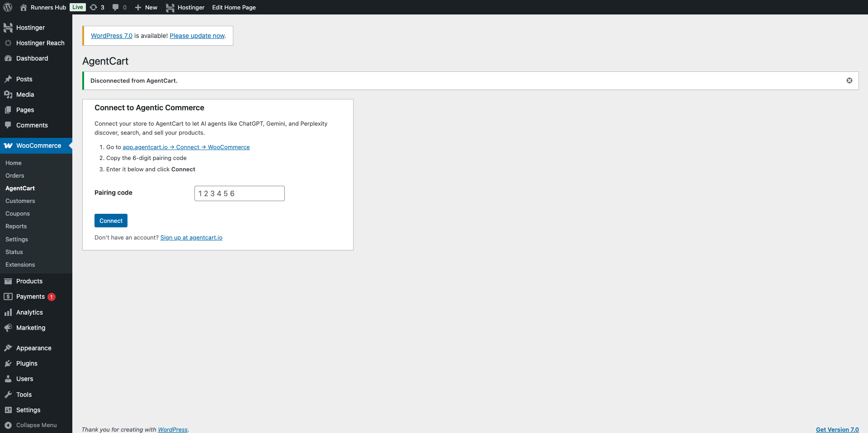Go to the Customers submenu item

[x=20, y=201]
